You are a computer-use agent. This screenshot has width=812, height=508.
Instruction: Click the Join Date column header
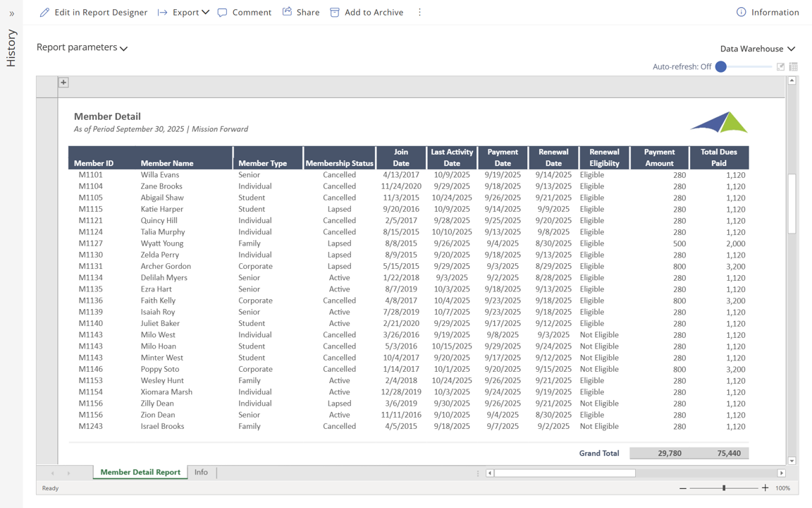pos(401,157)
